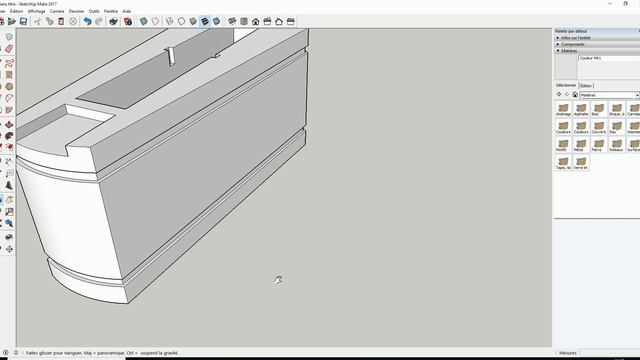The image size is (640, 360).
Task: Select the 2 Point Arc tool
Action: pyautogui.click(x=9, y=98)
